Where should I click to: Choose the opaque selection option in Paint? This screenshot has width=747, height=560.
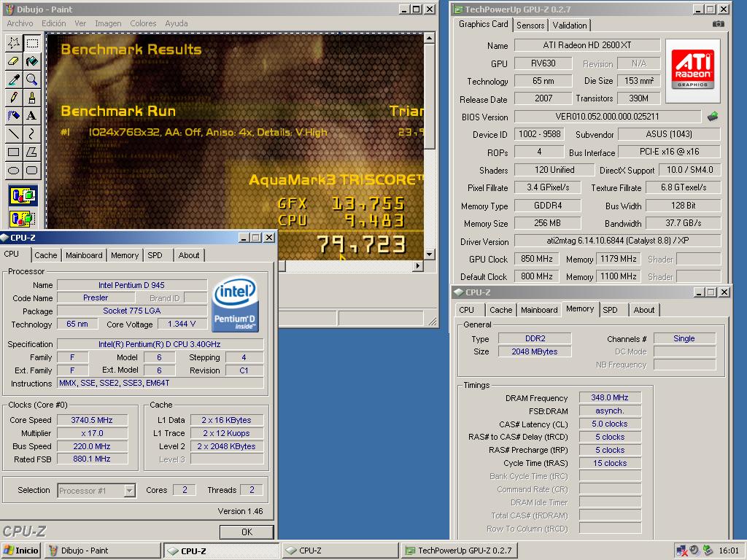pyautogui.click(x=23, y=195)
